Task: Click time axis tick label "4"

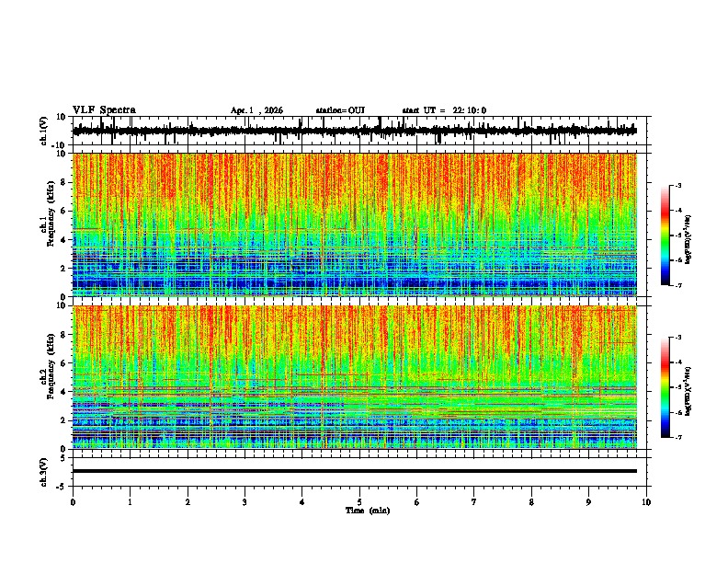Action: tap(302, 502)
